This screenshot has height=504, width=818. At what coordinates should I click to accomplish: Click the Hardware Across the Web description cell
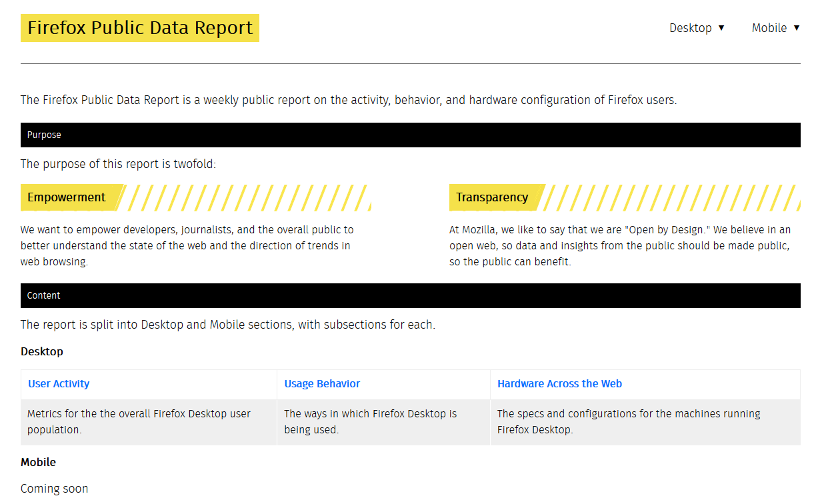tap(627, 421)
